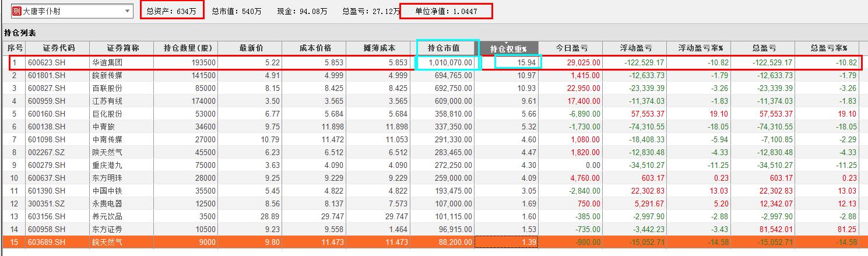Sort by 总盈亏 column header
Viewport: 868px width, 256px height.
point(763,48)
